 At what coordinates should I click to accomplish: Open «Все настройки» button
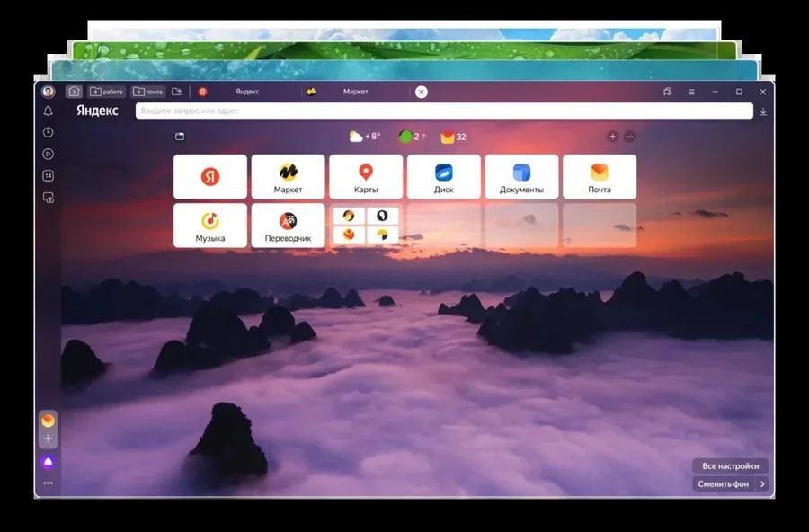tap(730, 466)
